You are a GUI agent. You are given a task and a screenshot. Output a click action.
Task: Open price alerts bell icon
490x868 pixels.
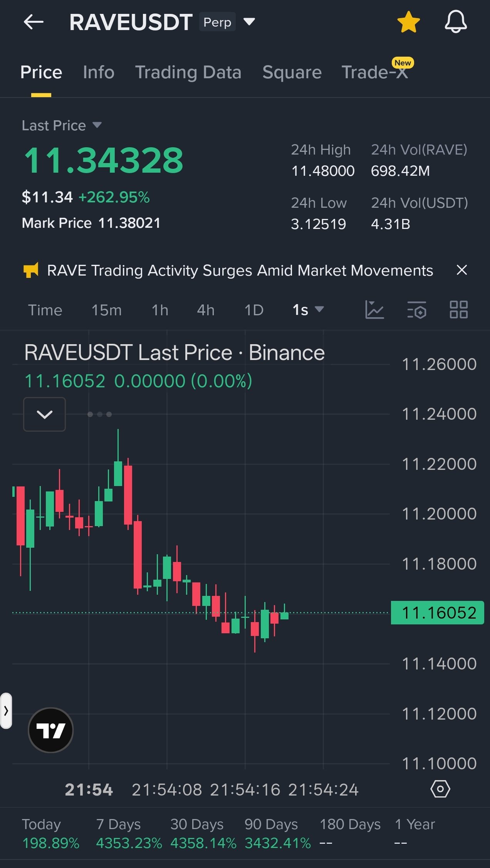tap(456, 22)
